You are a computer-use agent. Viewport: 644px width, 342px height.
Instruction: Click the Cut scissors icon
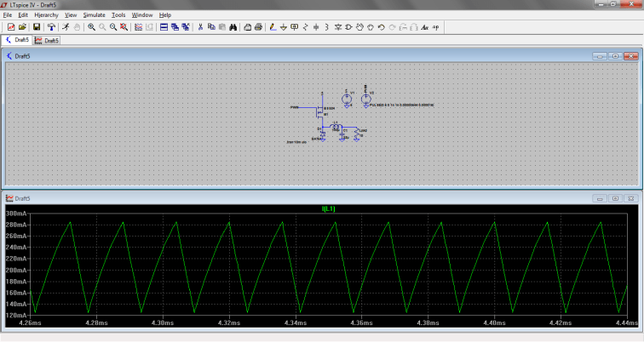click(x=200, y=27)
